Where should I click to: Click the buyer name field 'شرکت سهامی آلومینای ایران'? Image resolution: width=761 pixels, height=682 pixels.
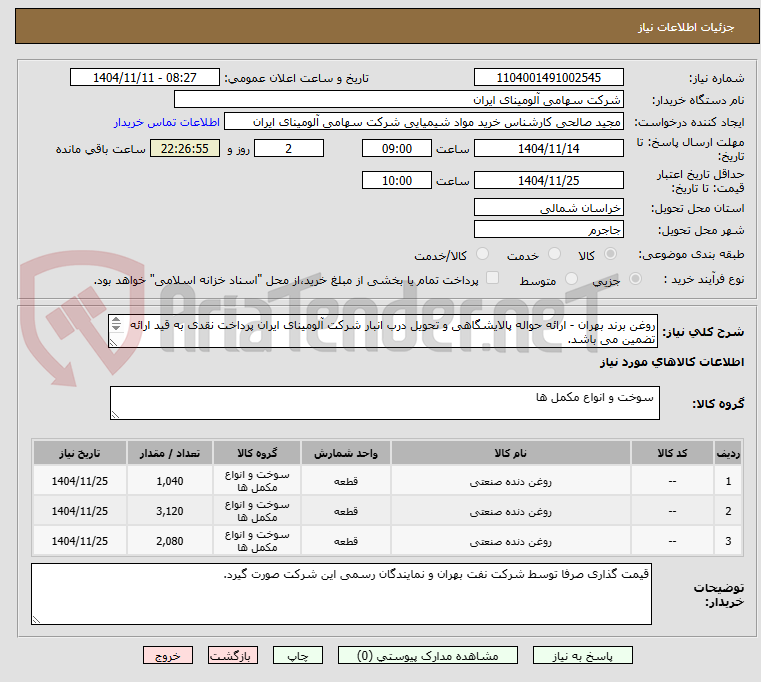click(398, 100)
